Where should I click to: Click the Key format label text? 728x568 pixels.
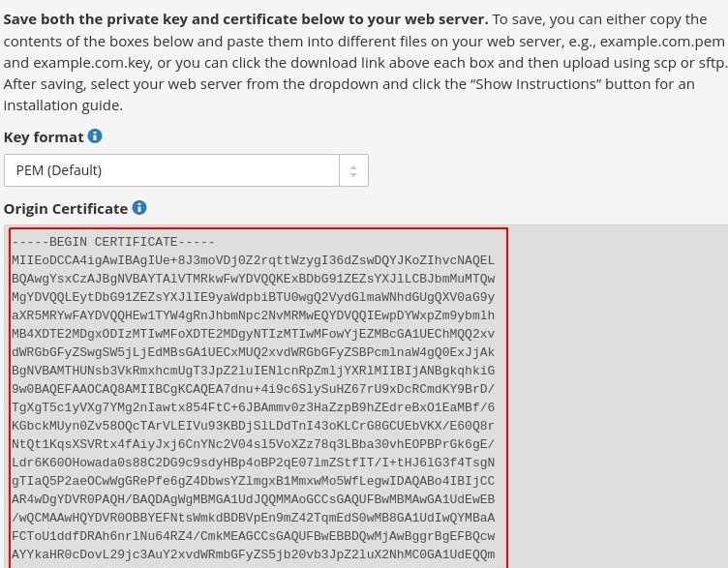(44, 137)
